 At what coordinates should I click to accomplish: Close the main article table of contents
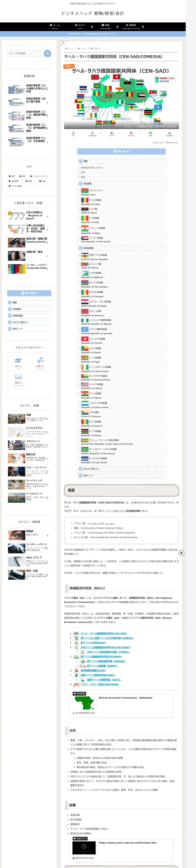pyautogui.click(x=121, y=151)
